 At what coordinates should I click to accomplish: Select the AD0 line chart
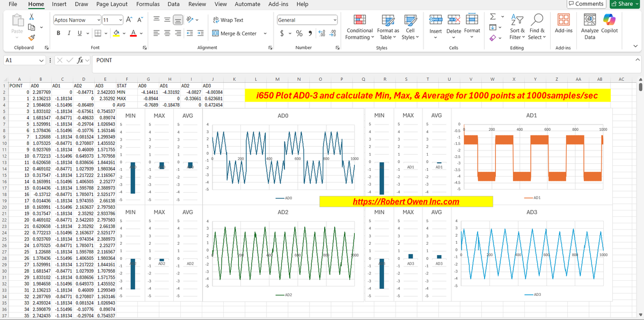283,157
